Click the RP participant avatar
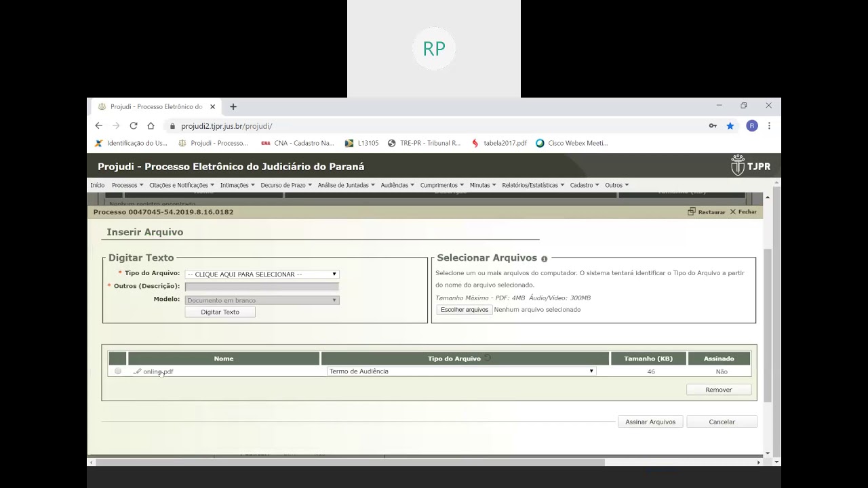 434,49
